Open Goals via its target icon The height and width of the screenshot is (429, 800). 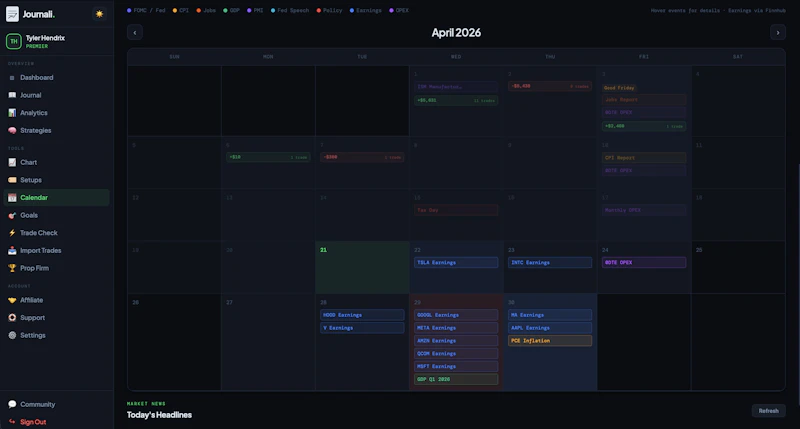pyautogui.click(x=12, y=215)
